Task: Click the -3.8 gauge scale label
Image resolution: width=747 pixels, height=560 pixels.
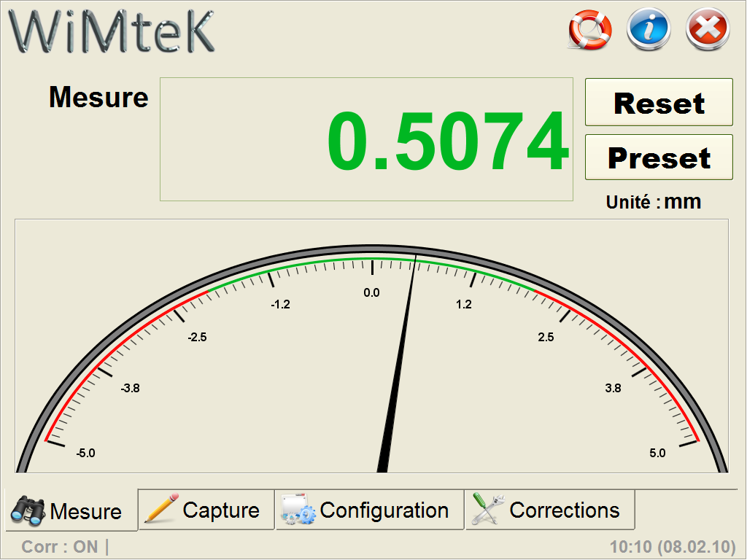Action: pyautogui.click(x=130, y=389)
